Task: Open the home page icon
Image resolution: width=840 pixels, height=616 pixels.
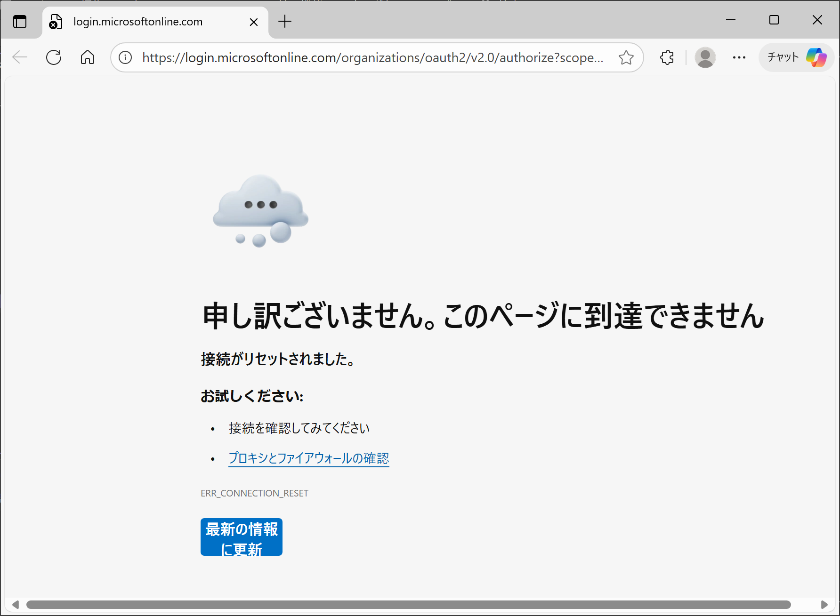Action: pyautogui.click(x=87, y=57)
